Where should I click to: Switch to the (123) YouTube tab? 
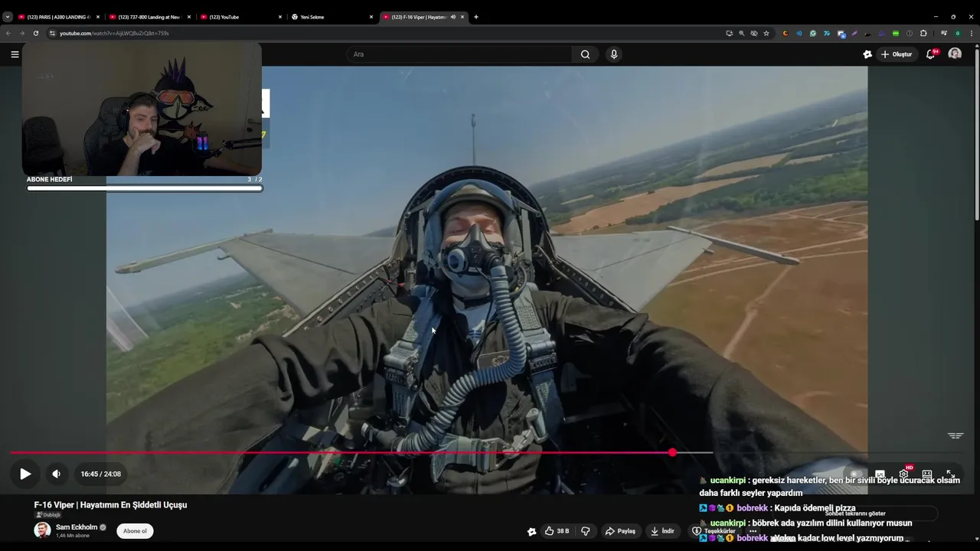coord(240,17)
